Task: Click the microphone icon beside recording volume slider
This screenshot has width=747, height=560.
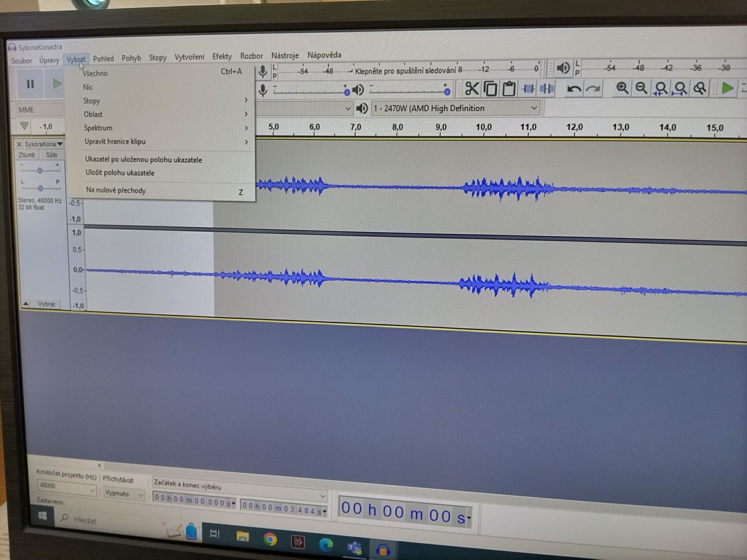Action: [263, 90]
